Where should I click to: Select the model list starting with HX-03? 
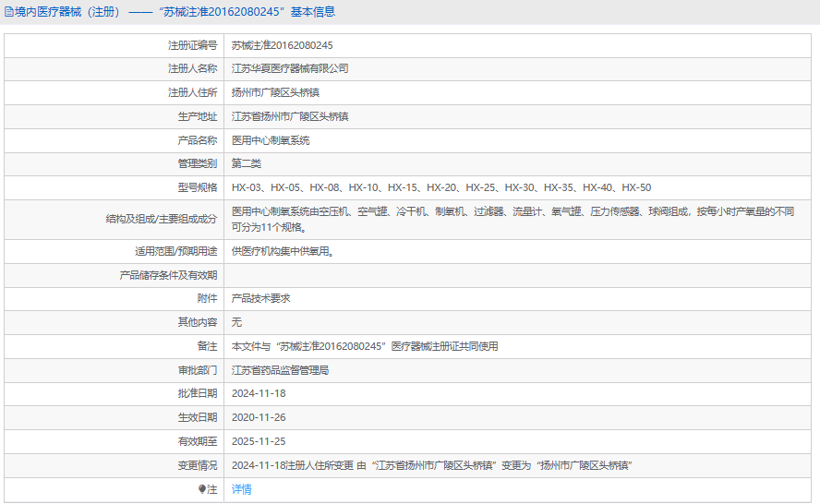(440, 187)
